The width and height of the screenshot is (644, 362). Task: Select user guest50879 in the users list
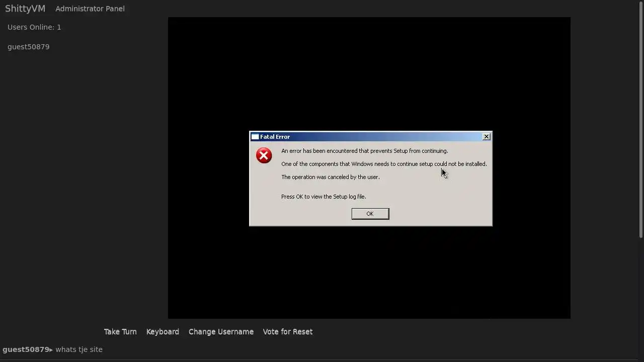pos(29,47)
